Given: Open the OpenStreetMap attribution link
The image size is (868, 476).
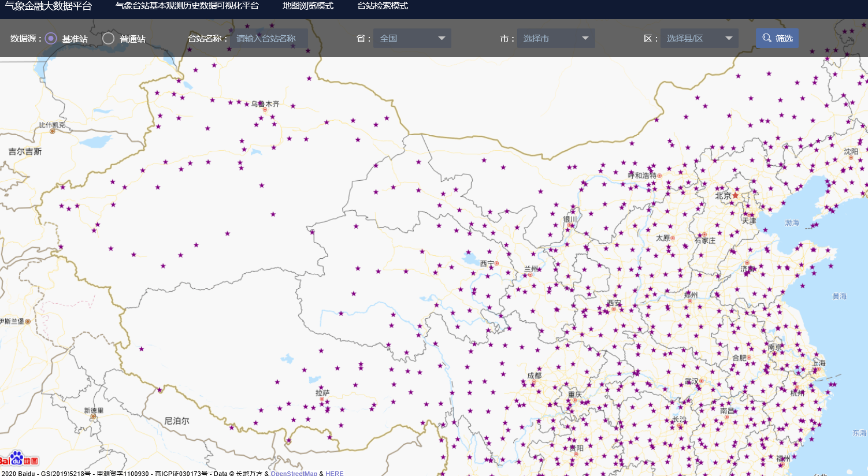Looking at the screenshot, I should point(294,473).
